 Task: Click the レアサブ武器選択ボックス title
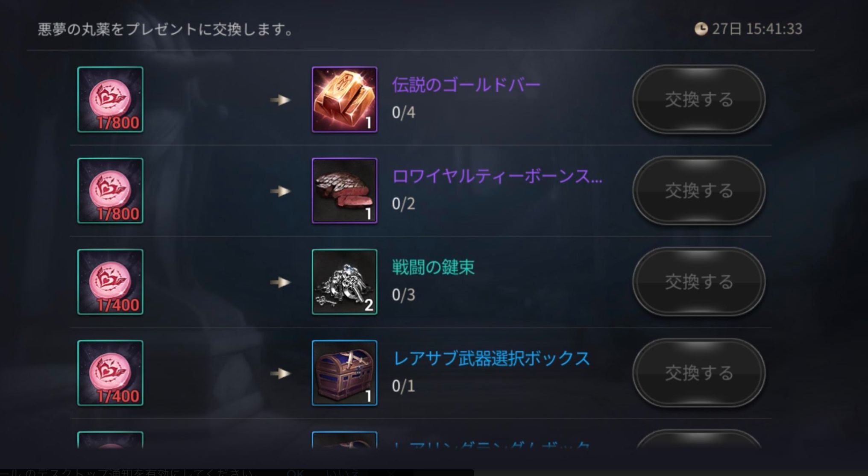point(491,358)
